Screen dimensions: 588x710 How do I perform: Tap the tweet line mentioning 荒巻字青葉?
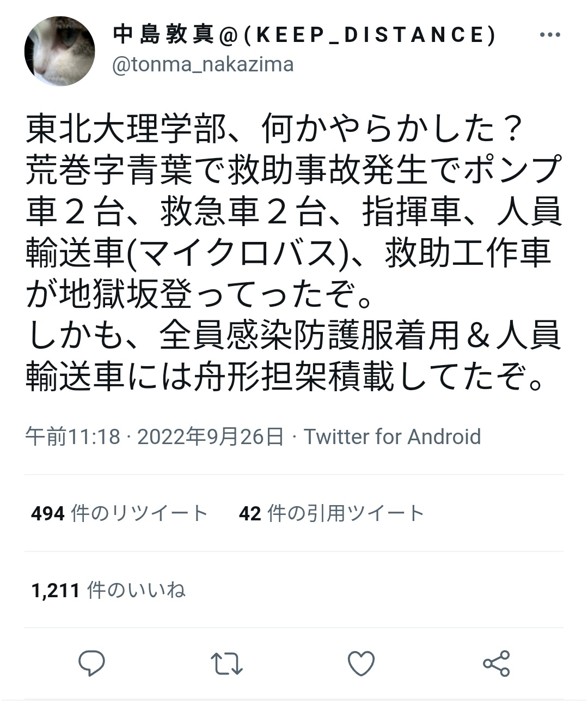(x=293, y=171)
